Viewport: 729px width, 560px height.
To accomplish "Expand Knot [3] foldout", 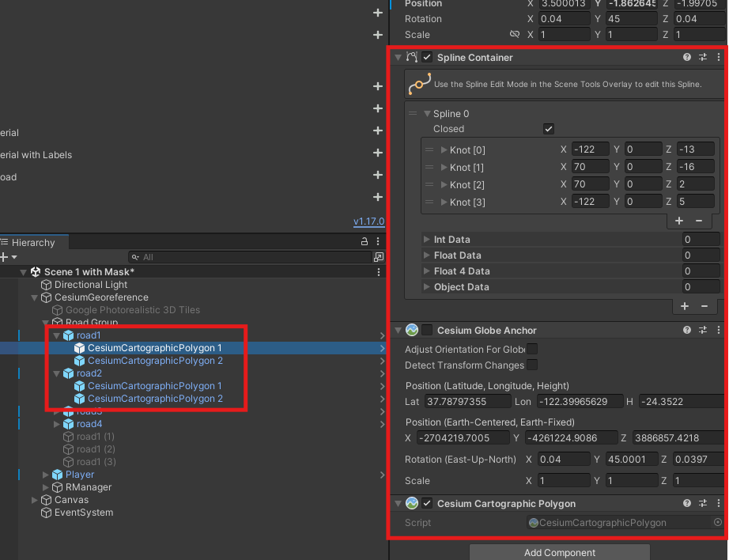I will pyautogui.click(x=444, y=202).
